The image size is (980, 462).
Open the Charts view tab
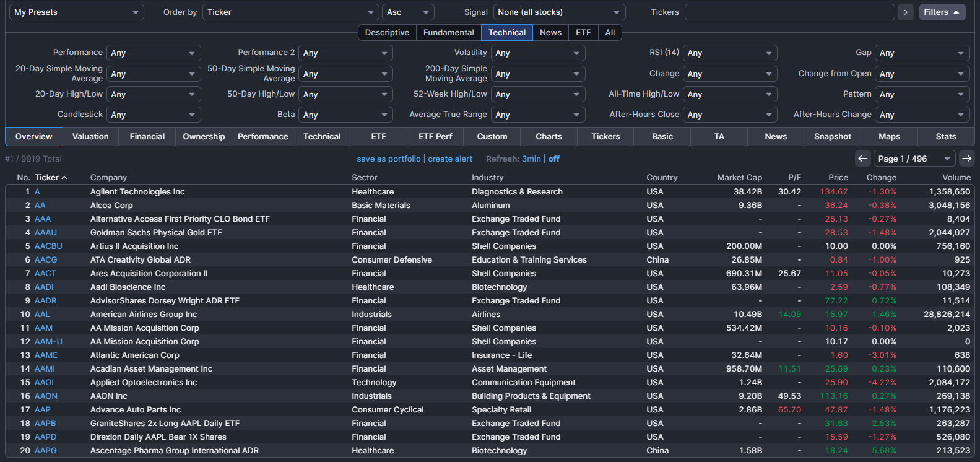click(549, 136)
